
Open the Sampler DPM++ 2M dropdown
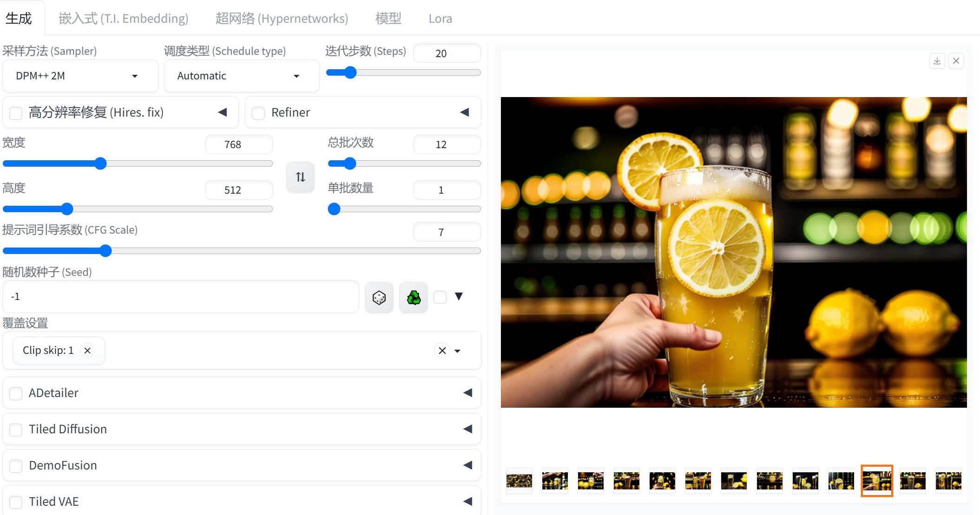[80, 76]
